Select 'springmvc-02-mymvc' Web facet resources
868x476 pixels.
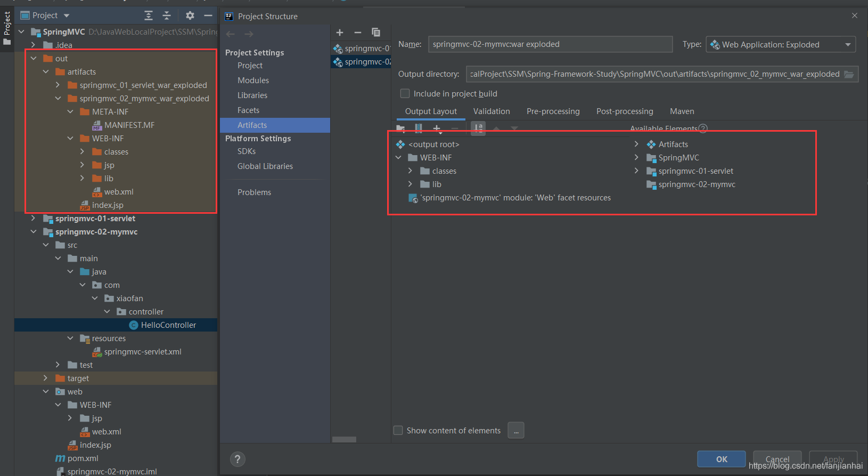click(510, 198)
